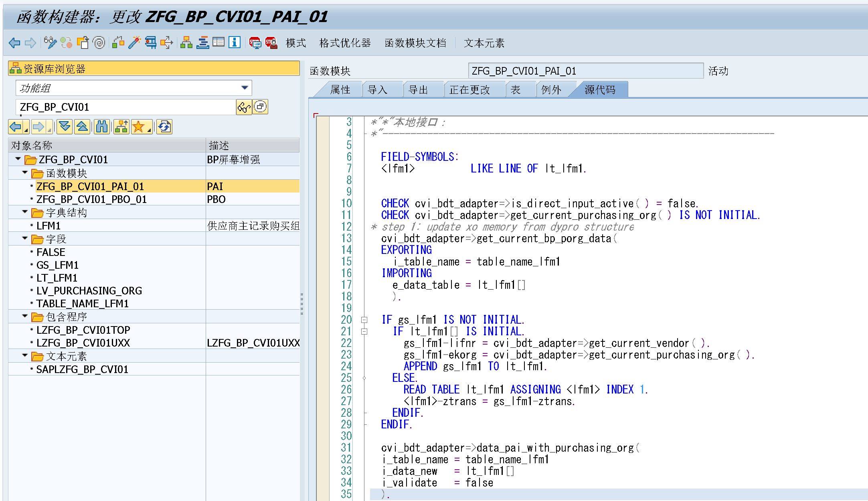Open the 例外 tab
This screenshot has width=868, height=501.
551,90
